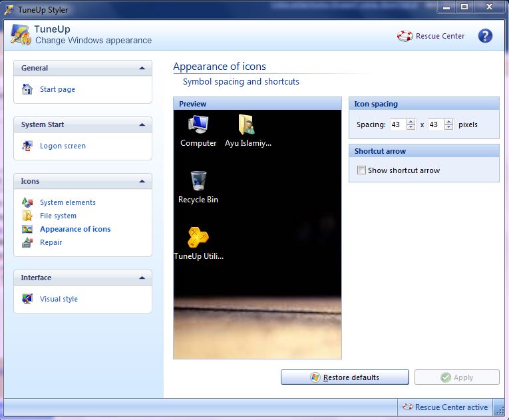The width and height of the screenshot is (509, 420).
Task: Enable Show shortcut arrow checkbox
Action: coord(361,170)
